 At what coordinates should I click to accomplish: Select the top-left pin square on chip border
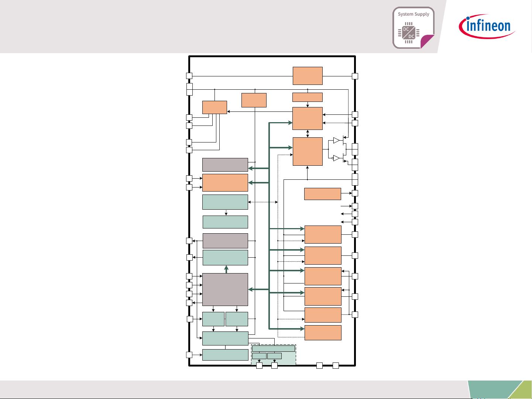coord(189,76)
